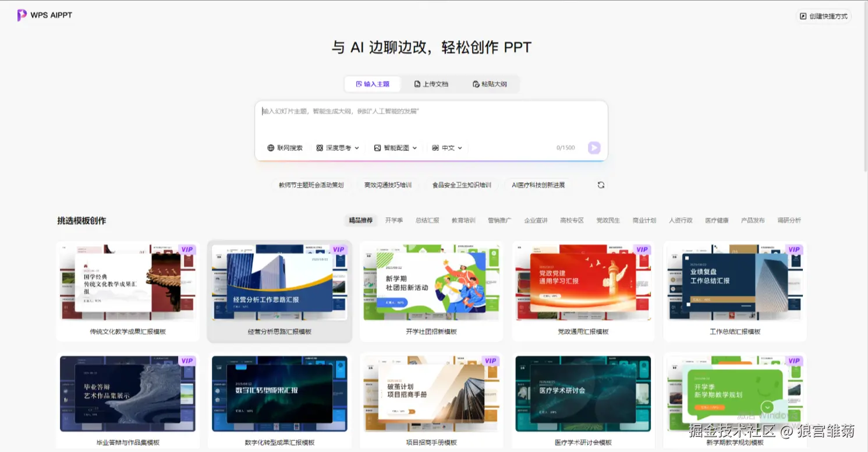The height and width of the screenshot is (452, 868).
Task: Click the document icon on 上传文档
Action: click(x=416, y=84)
